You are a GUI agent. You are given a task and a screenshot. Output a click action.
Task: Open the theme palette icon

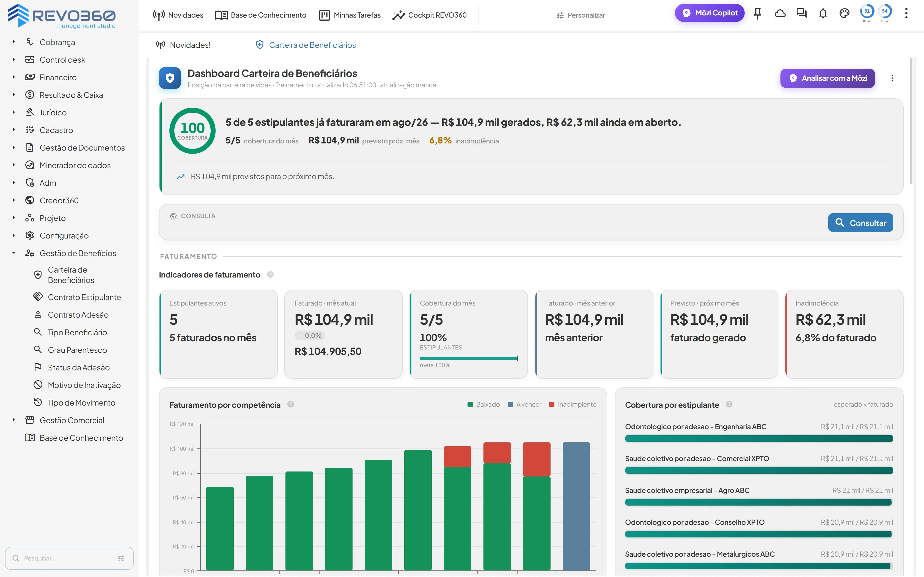pos(844,14)
